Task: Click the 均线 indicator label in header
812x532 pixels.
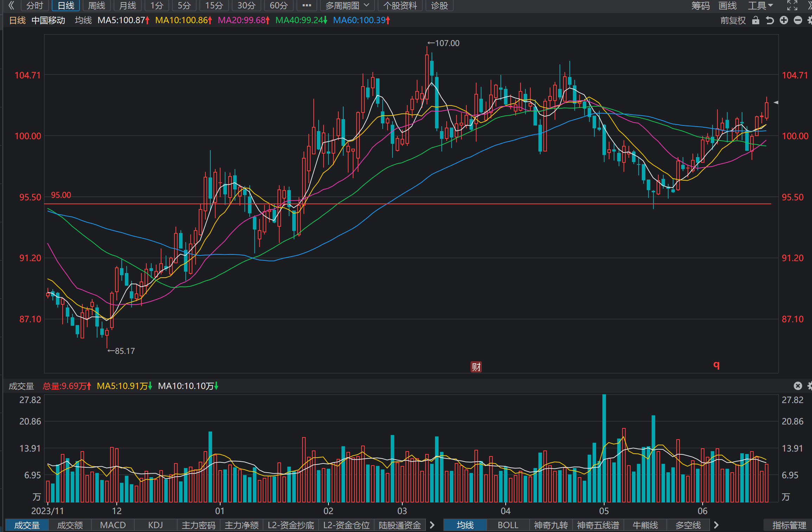Action: point(83,20)
